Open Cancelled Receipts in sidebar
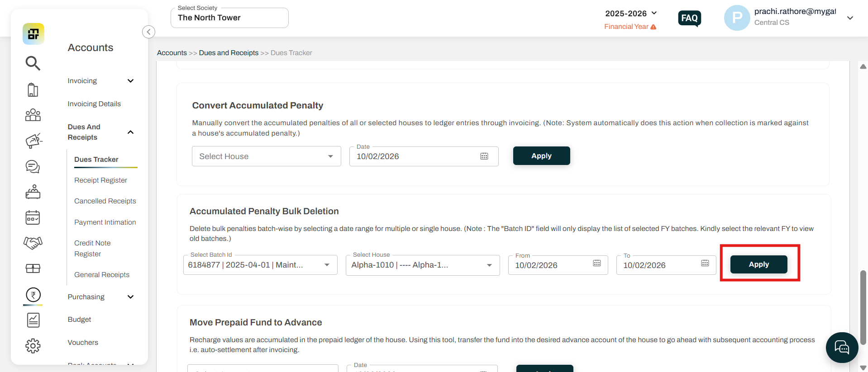 [x=105, y=201]
